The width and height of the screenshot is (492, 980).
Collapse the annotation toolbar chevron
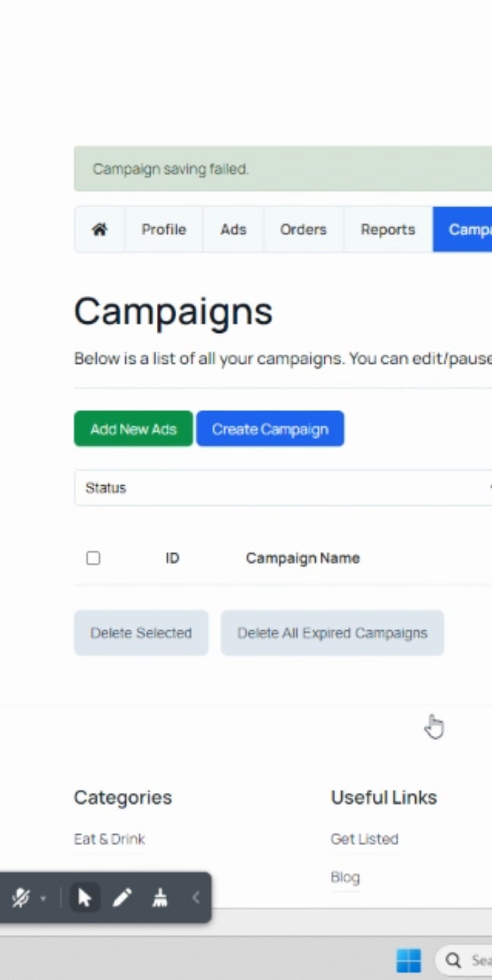coord(196,898)
